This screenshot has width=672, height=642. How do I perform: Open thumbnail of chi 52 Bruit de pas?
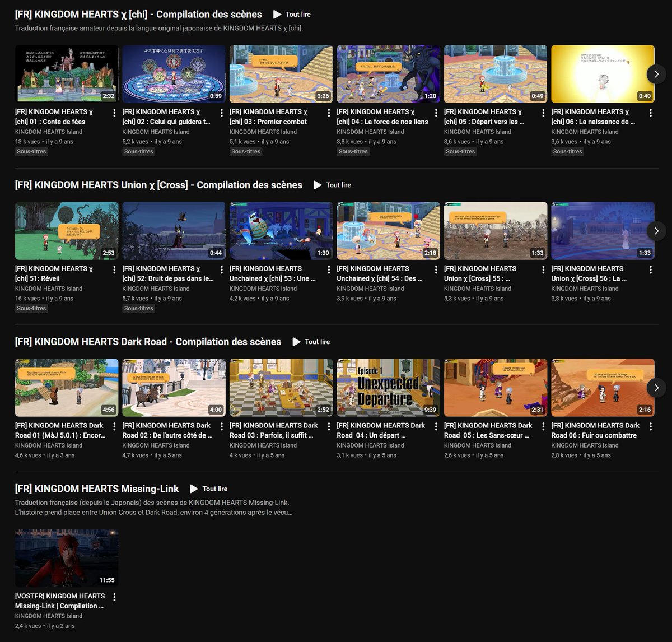[x=174, y=231]
